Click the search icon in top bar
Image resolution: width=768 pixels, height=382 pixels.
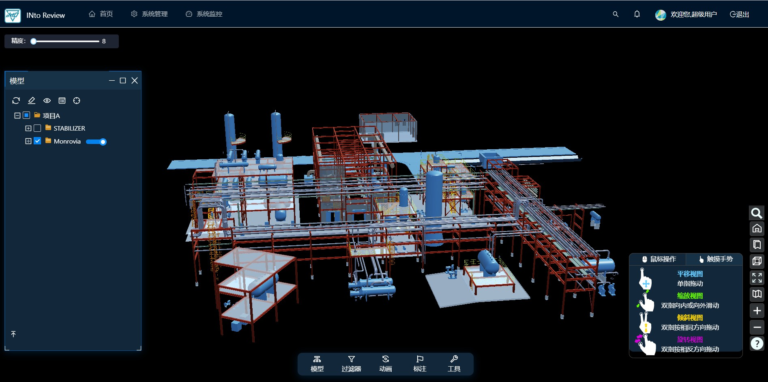pos(616,14)
